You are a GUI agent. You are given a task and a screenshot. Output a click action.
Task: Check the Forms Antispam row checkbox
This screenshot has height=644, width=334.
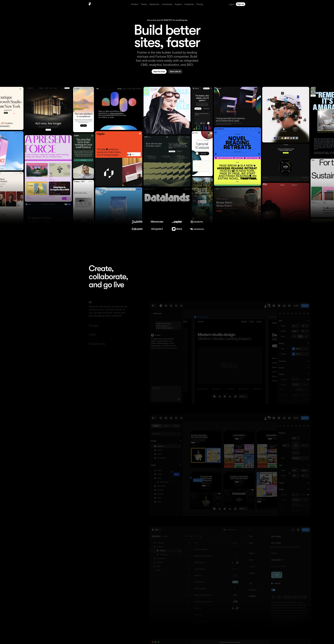[189, 549]
